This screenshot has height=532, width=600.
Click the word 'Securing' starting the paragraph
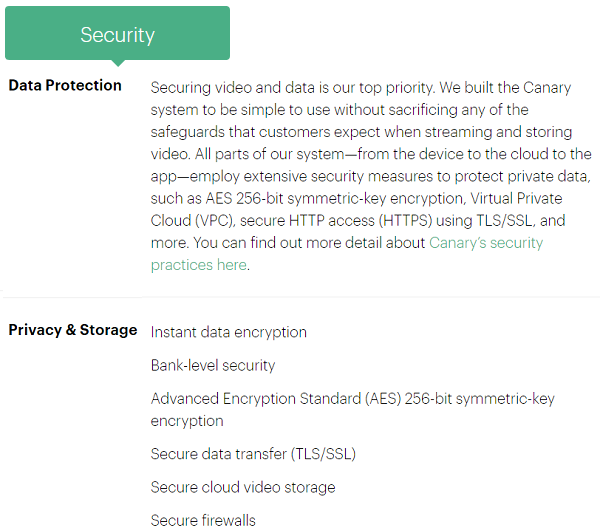pyautogui.click(x=181, y=88)
